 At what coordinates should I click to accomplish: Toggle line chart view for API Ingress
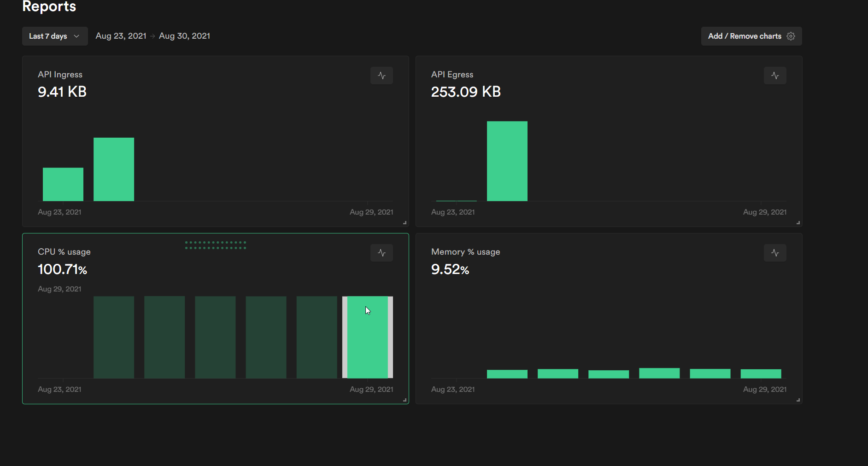tap(381, 76)
